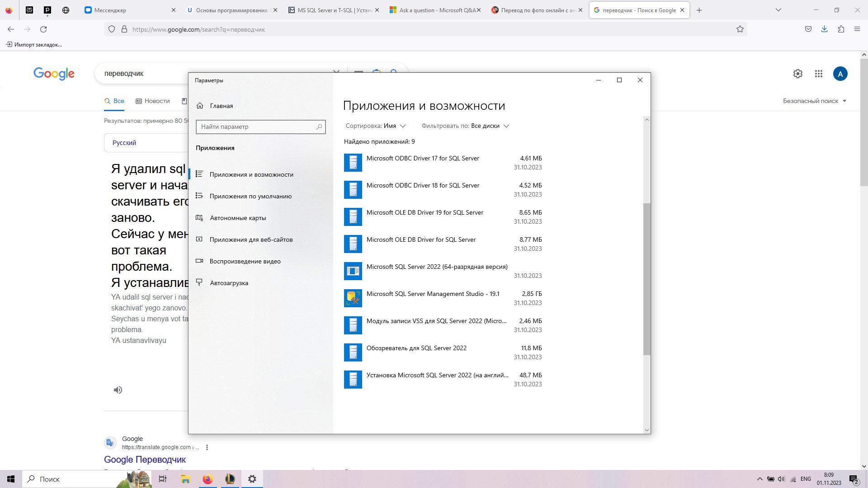Click the apps list vertical scrollbar

tap(646, 279)
